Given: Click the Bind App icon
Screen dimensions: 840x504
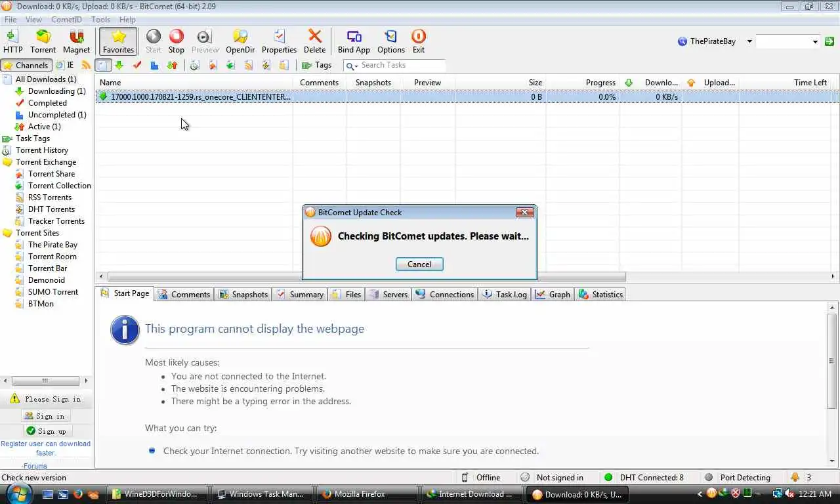Looking at the screenshot, I should click(x=354, y=41).
